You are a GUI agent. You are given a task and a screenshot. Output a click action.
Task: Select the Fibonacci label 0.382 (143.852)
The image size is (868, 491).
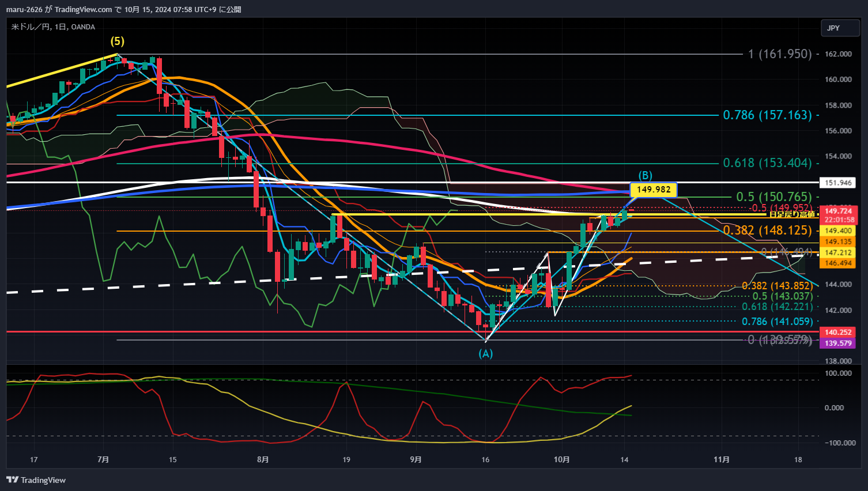(x=777, y=286)
